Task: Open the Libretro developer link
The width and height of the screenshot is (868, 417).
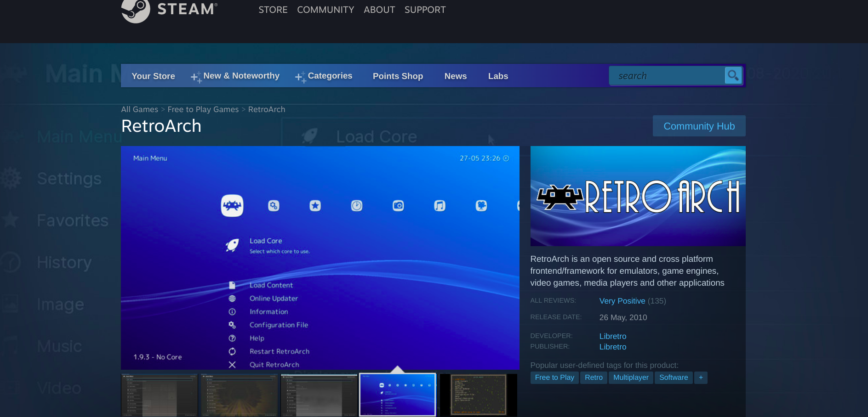Action: (x=613, y=336)
